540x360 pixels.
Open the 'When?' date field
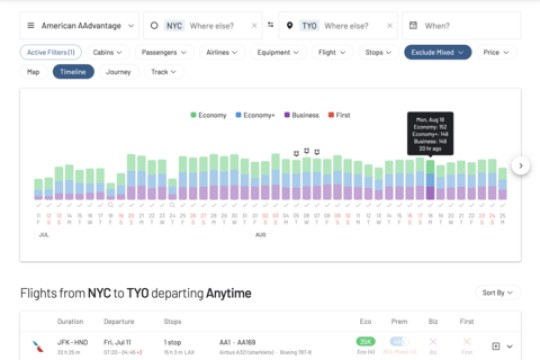tap(461, 25)
